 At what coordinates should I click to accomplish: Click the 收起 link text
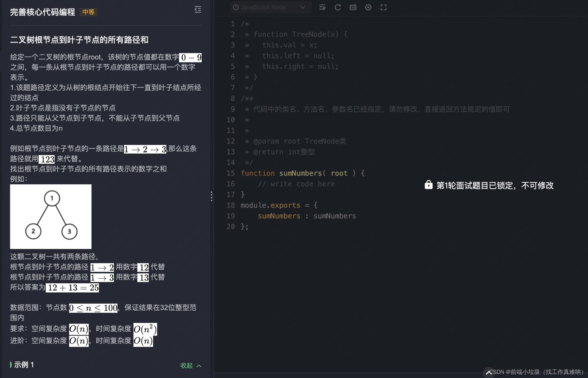click(186, 365)
